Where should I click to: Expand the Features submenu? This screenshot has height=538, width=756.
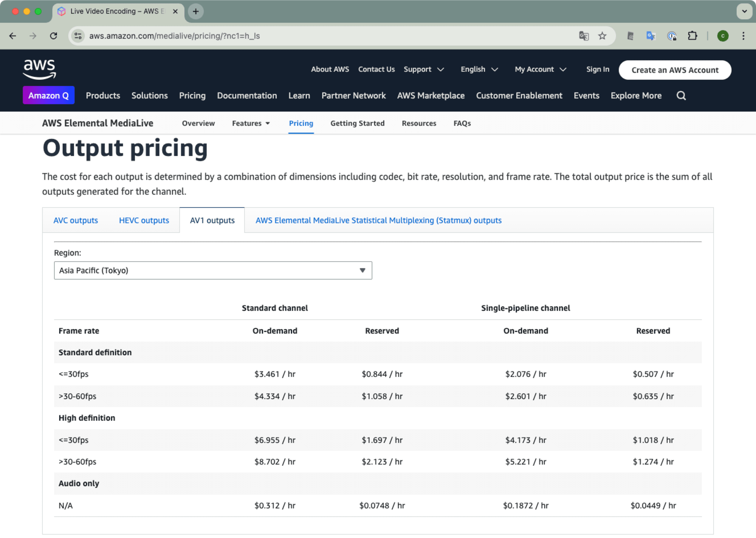pos(251,123)
